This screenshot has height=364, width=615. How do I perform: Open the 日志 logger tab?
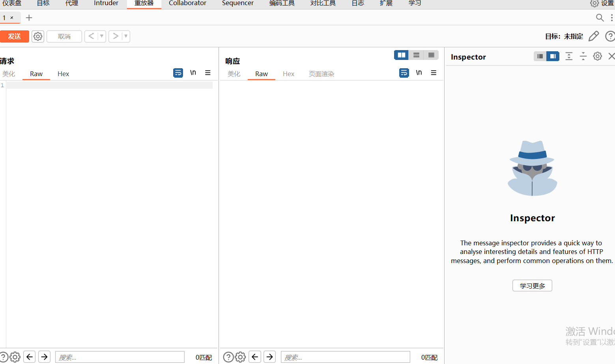tap(358, 3)
